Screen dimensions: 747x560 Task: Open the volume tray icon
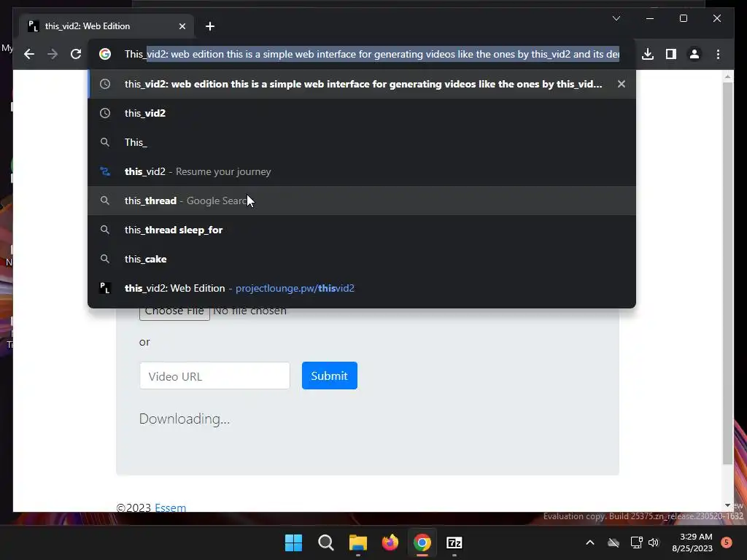(x=654, y=542)
